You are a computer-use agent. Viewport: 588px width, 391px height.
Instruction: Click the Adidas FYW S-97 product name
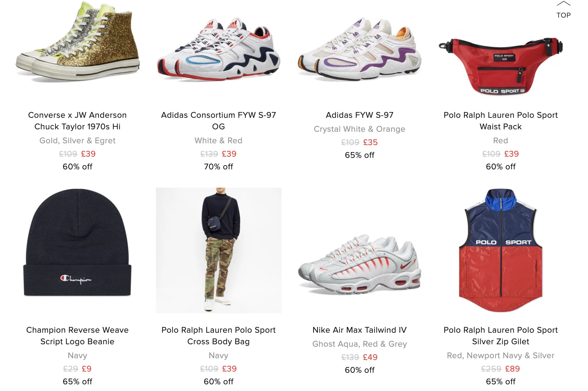[x=360, y=115]
